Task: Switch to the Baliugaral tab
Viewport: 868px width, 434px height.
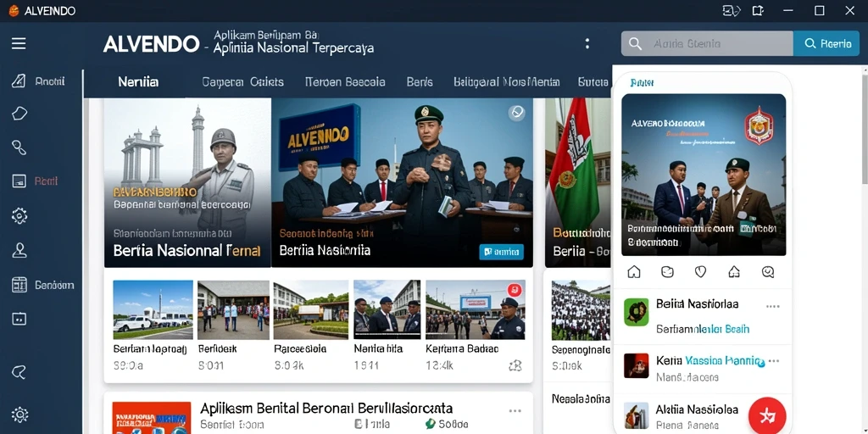Action: [x=507, y=82]
